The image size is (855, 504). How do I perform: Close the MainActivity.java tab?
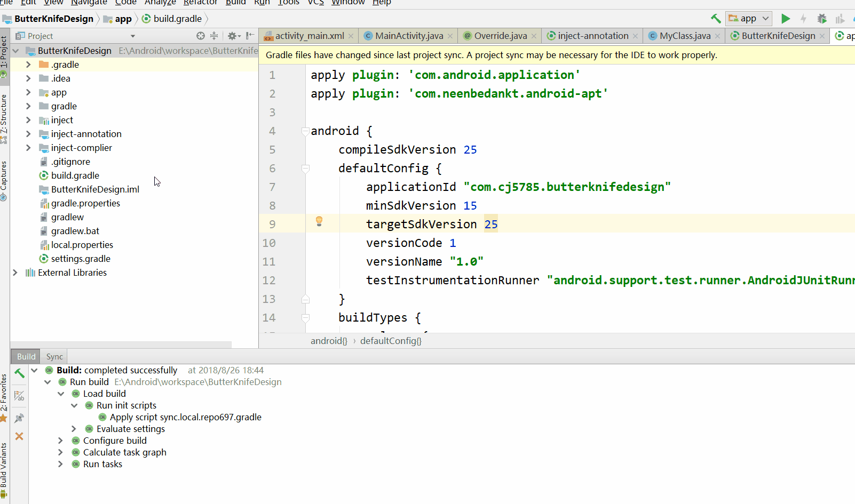tap(450, 36)
